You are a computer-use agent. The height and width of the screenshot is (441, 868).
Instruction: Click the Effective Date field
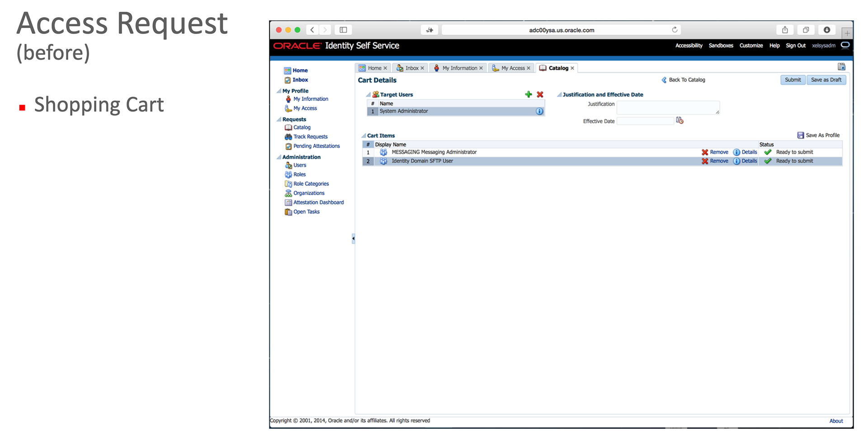tap(646, 121)
